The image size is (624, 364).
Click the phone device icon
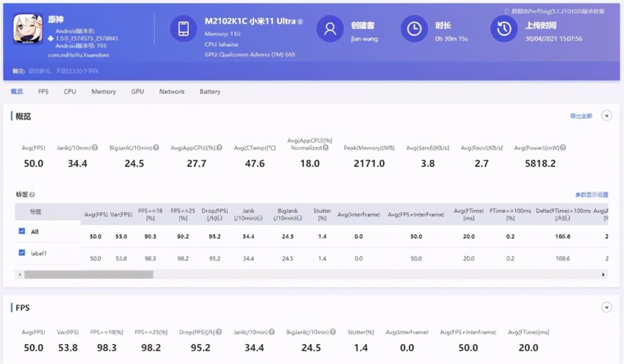(x=183, y=29)
